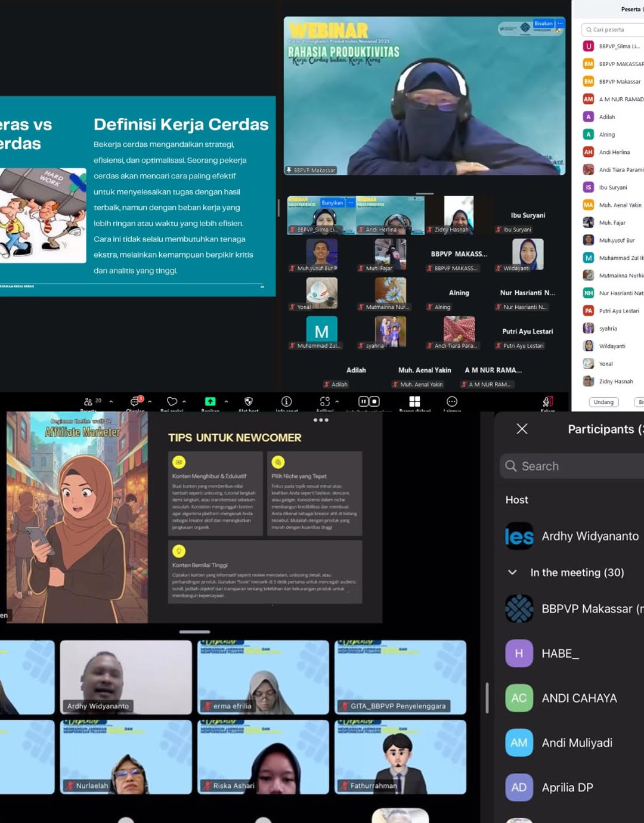Open the Host Tools shield icon
The image size is (644, 823).
point(249,402)
